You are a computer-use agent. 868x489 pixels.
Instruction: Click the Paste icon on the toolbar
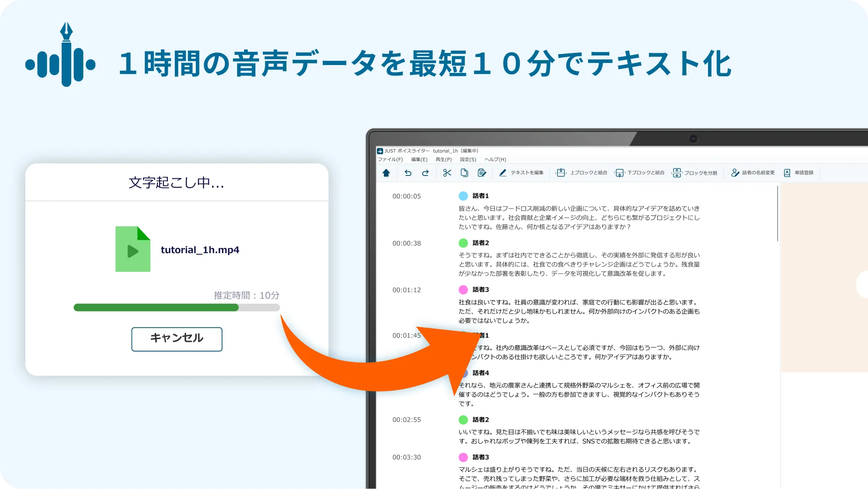[482, 173]
